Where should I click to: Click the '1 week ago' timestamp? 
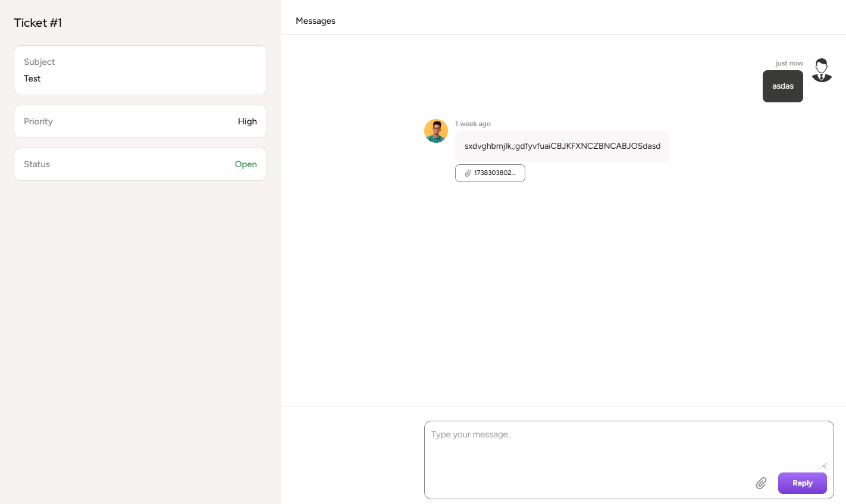click(x=473, y=124)
